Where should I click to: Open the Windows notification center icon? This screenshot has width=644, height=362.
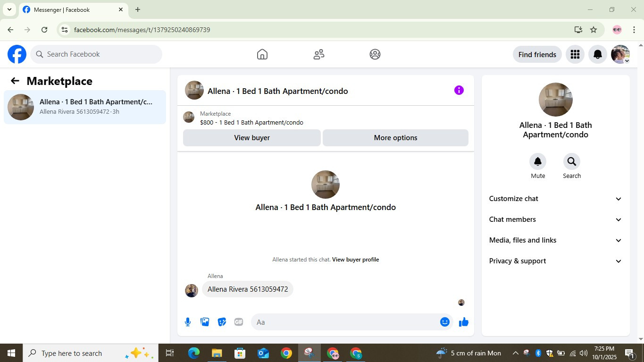coord(629,353)
